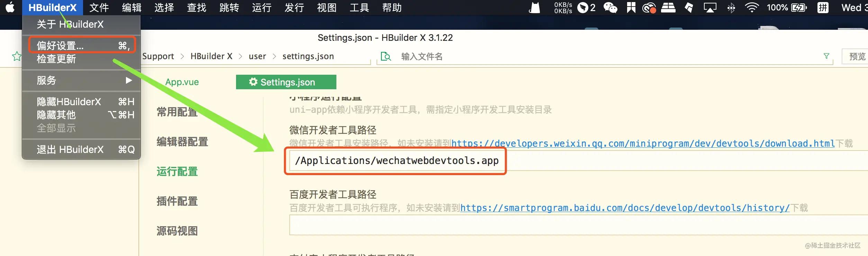Open the 视图 menu
The height and width of the screenshot is (256, 868).
[327, 8]
